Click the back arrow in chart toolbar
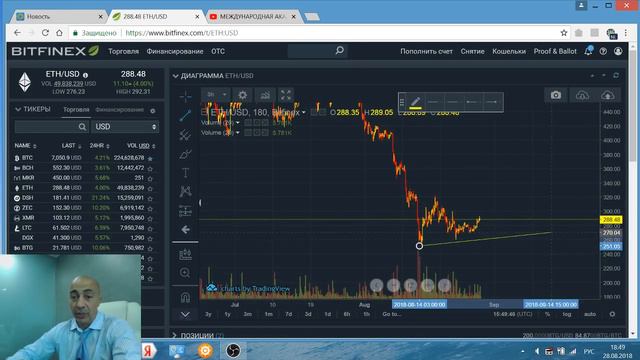The image size is (640, 360). point(185,230)
